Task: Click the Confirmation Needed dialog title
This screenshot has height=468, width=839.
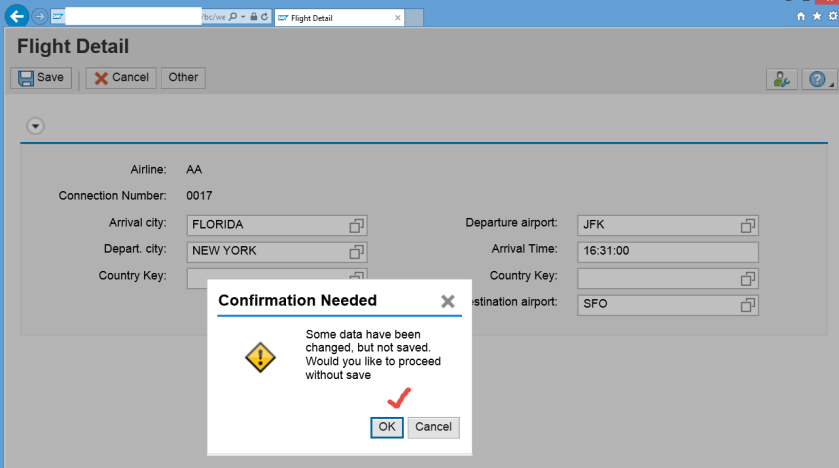Action: click(298, 300)
